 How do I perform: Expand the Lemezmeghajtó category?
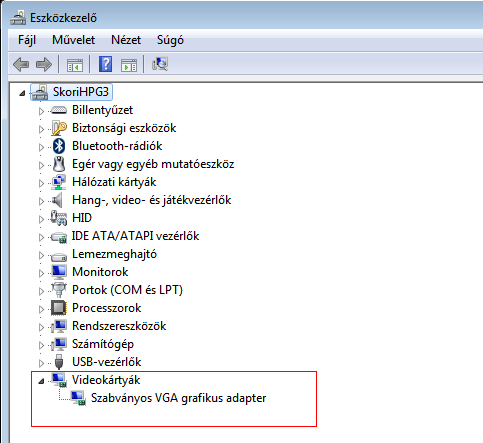[41, 255]
